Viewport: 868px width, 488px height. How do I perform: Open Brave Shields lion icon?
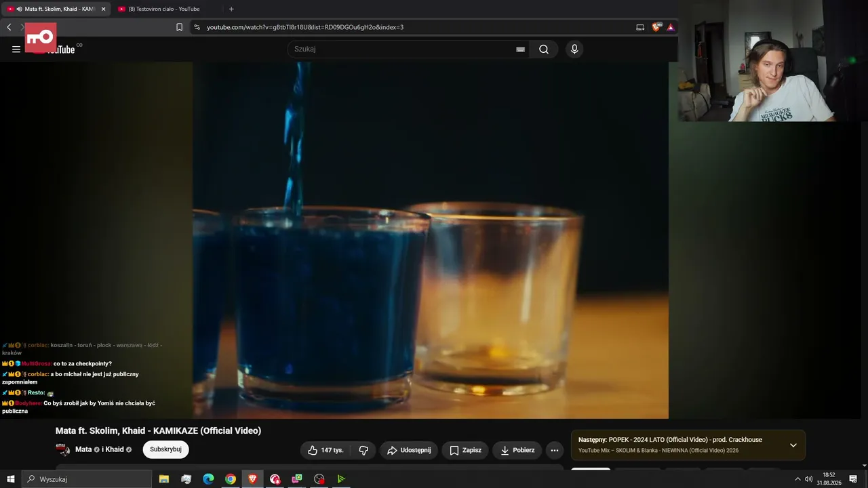pyautogui.click(x=656, y=27)
